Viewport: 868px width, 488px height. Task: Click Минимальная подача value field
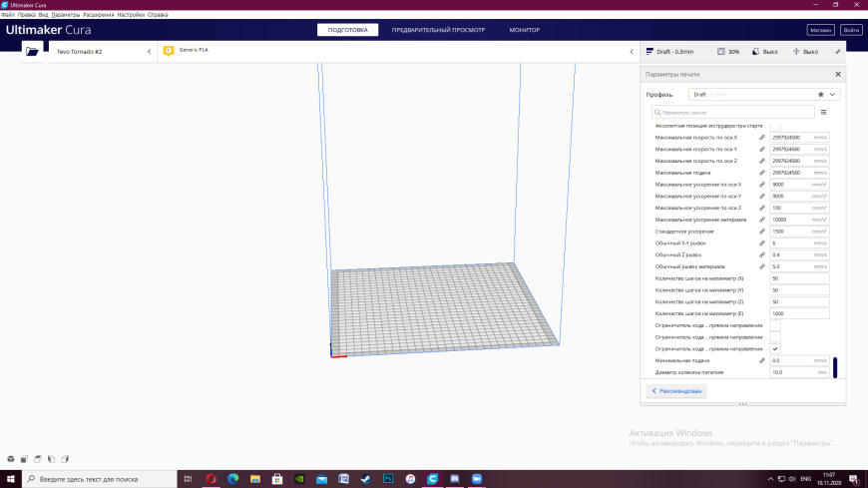pyautogui.click(x=799, y=360)
